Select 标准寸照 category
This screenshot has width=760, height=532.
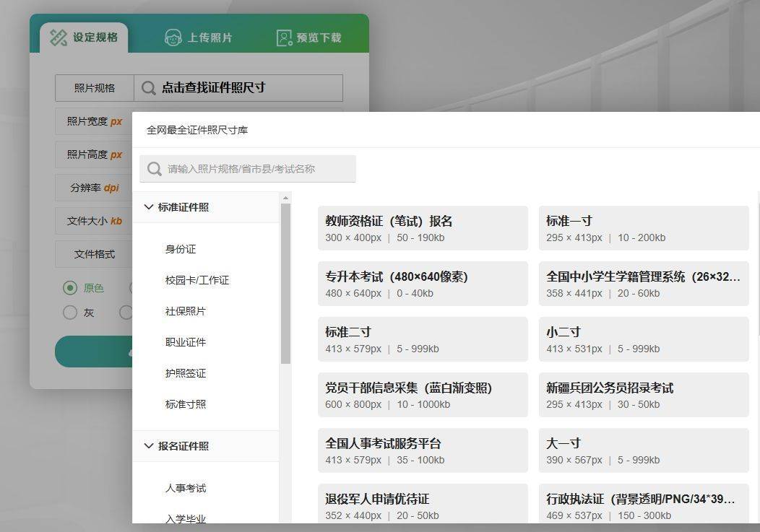pos(185,404)
